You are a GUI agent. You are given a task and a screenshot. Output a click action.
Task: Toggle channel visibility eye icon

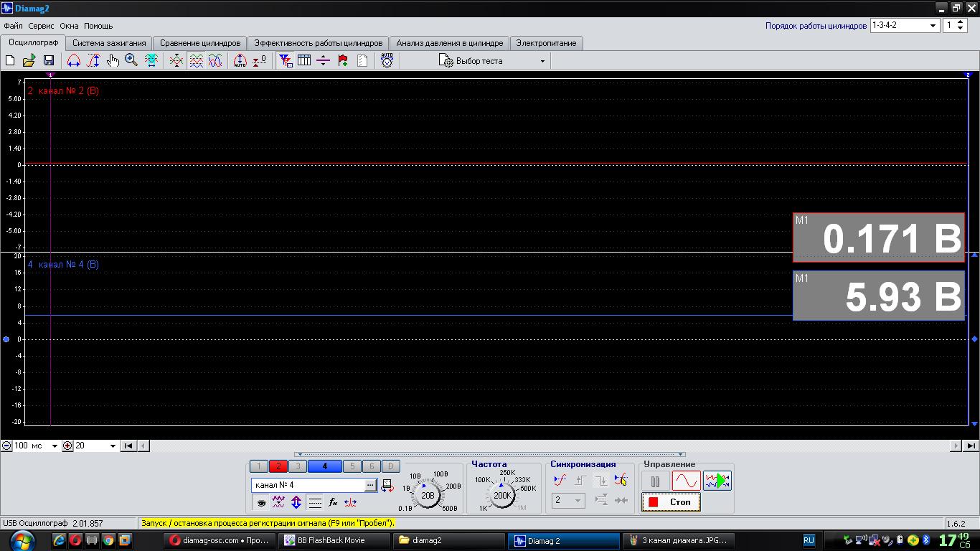pos(263,503)
